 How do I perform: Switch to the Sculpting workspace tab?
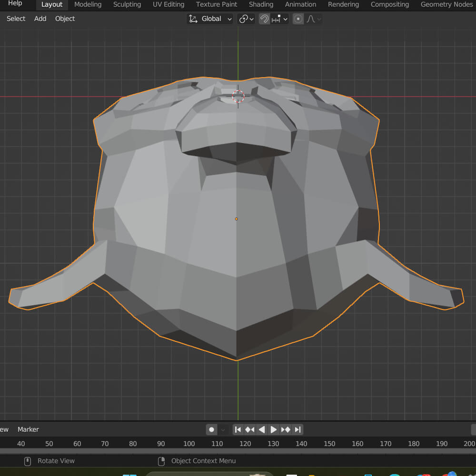click(127, 5)
